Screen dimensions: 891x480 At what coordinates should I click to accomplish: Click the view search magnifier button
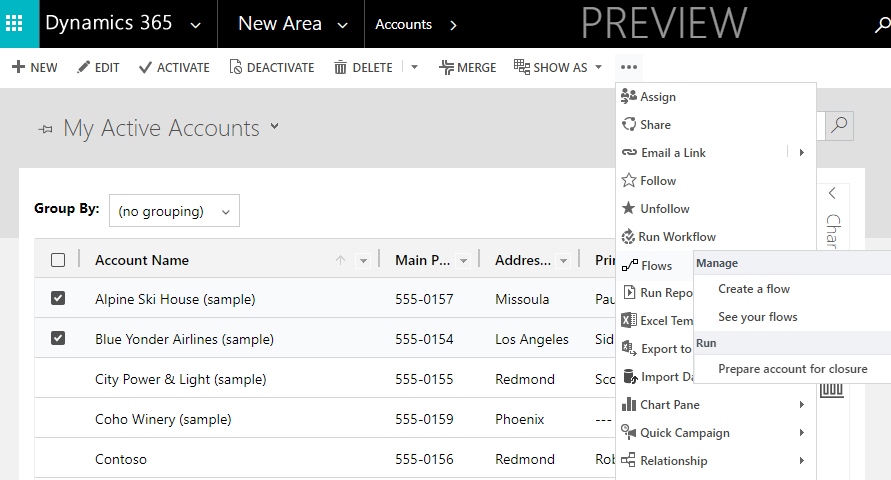(839, 125)
